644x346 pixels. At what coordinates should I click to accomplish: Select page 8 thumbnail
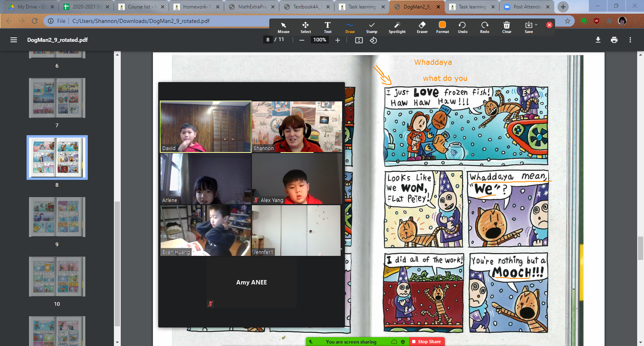click(x=57, y=157)
